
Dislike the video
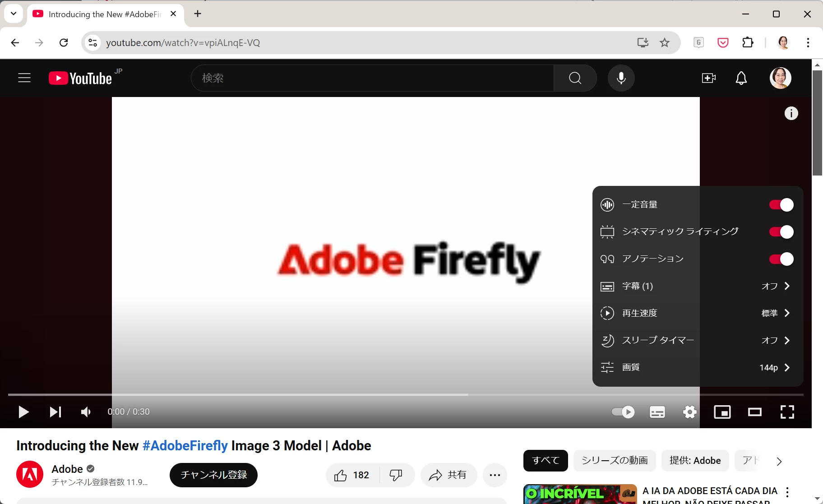[x=396, y=475]
